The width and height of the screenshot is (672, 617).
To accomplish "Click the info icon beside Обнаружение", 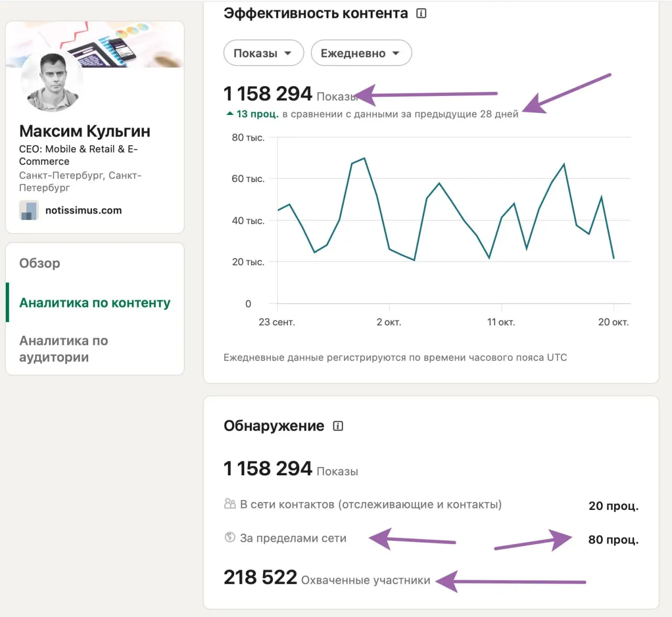I will click(338, 426).
